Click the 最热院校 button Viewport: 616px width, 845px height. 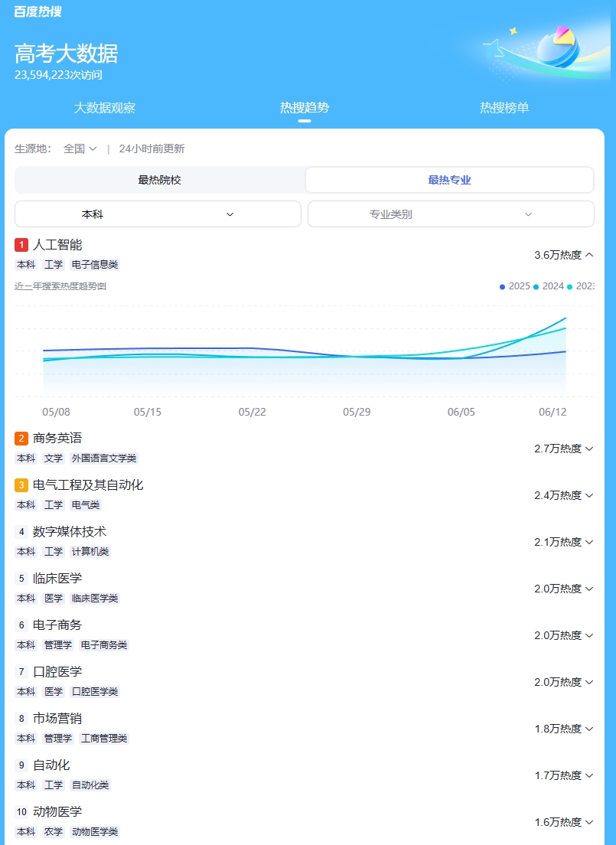point(158,179)
